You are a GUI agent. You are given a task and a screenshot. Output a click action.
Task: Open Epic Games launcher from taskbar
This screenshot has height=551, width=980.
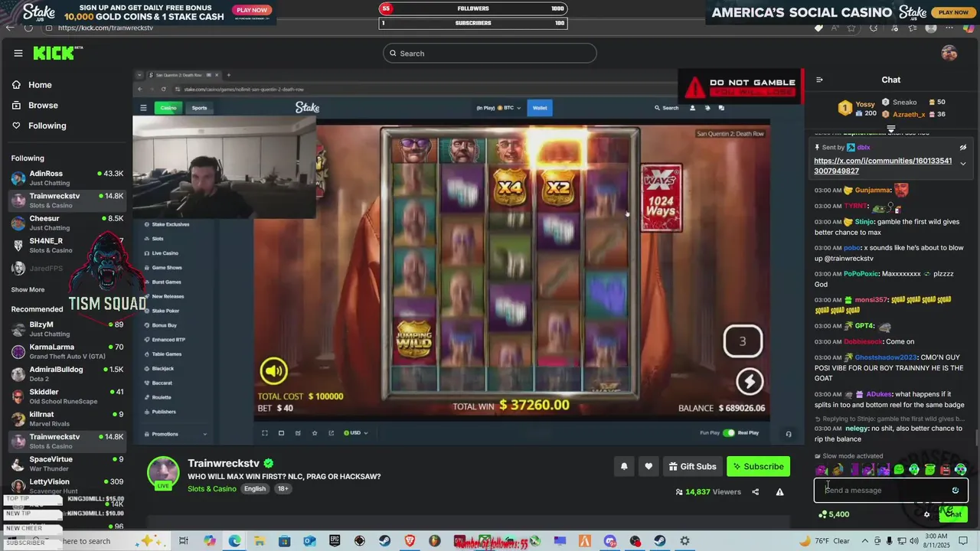(335, 541)
